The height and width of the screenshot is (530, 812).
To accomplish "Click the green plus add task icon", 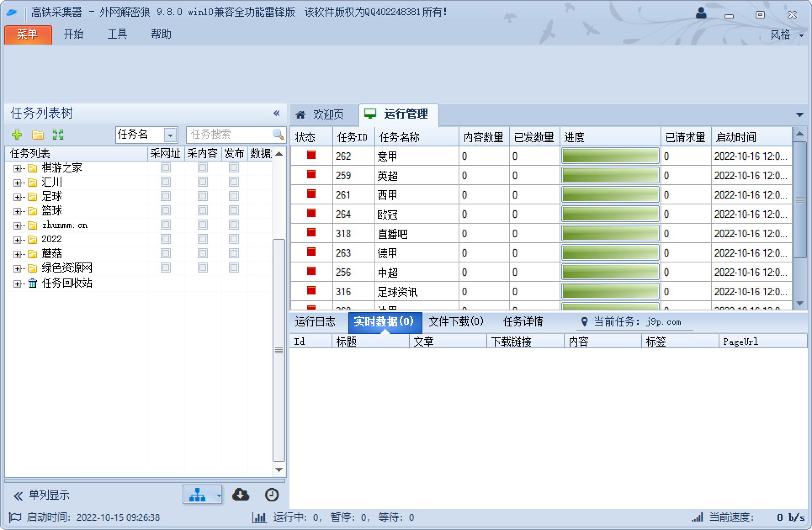I will (x=17, y=135).
